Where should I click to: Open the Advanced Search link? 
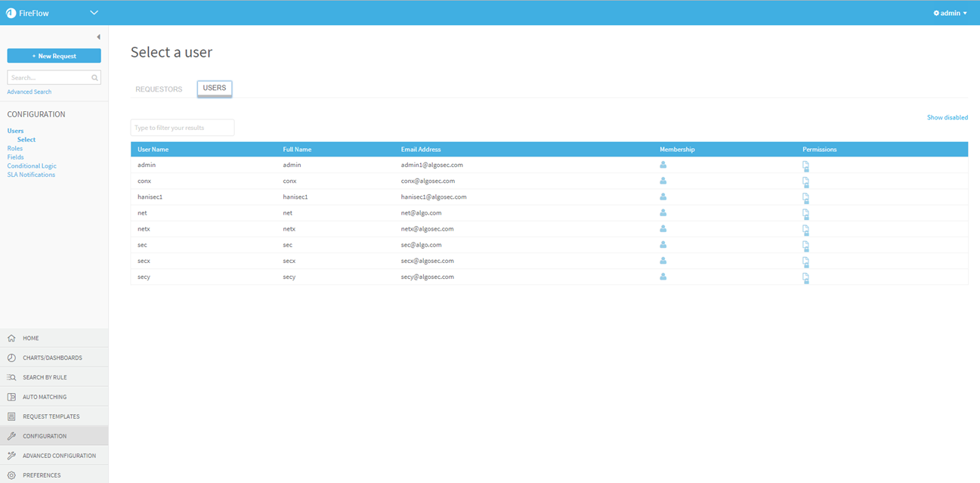pos(29,92)
